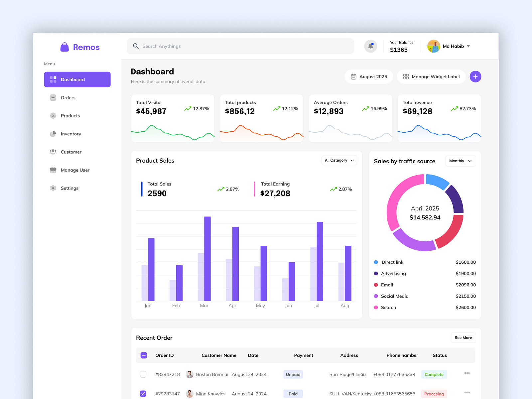Switch to the Dashboard menu item
The height and width of the screenshot is (399, 532).
click(x=72, y=79)
